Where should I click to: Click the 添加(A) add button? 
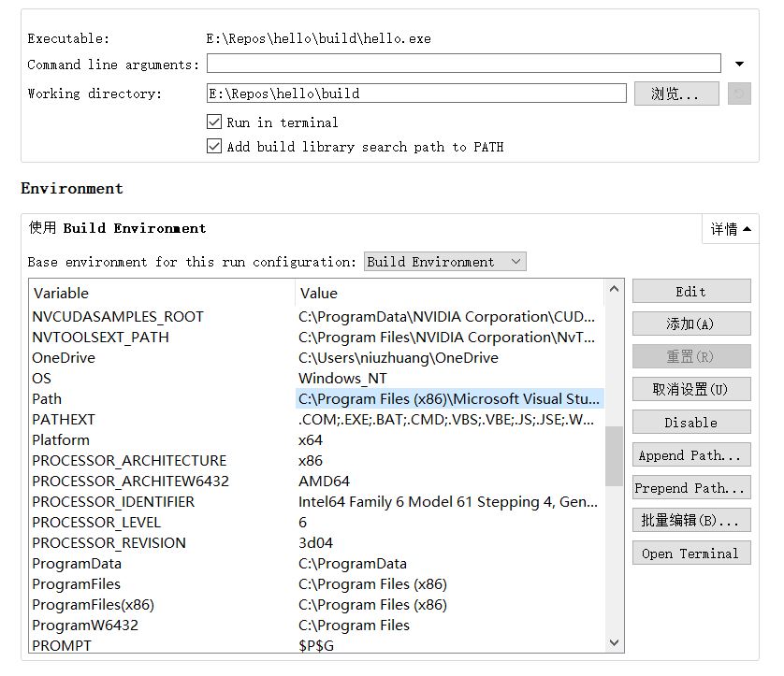690,324
